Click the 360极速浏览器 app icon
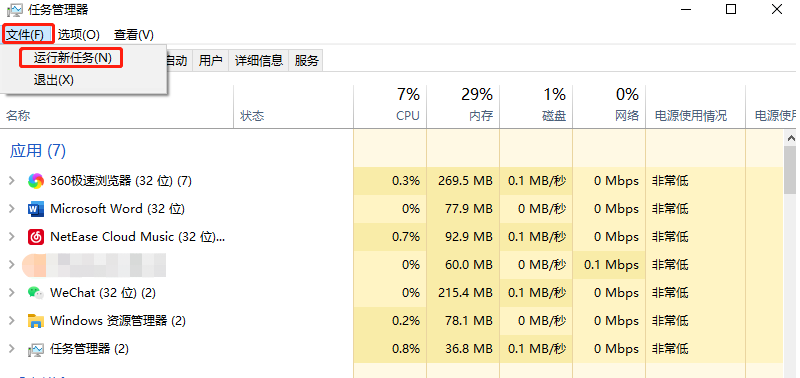The height and width of the screenshot is (378, 800). pos(36,181)
